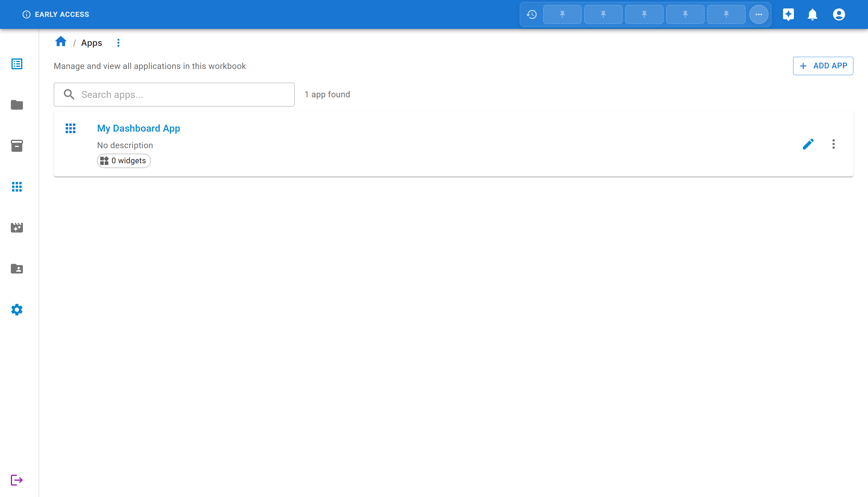868x497 pixels.
Task: Open the settings gear in sidebar
Action: coord(17,310)
